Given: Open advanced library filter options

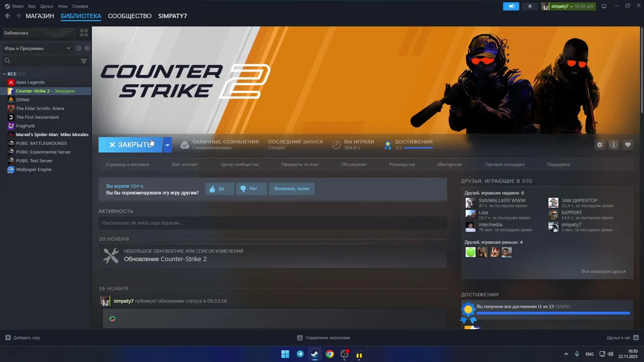Looking at the screenshot, I should [x=84, y=61].
